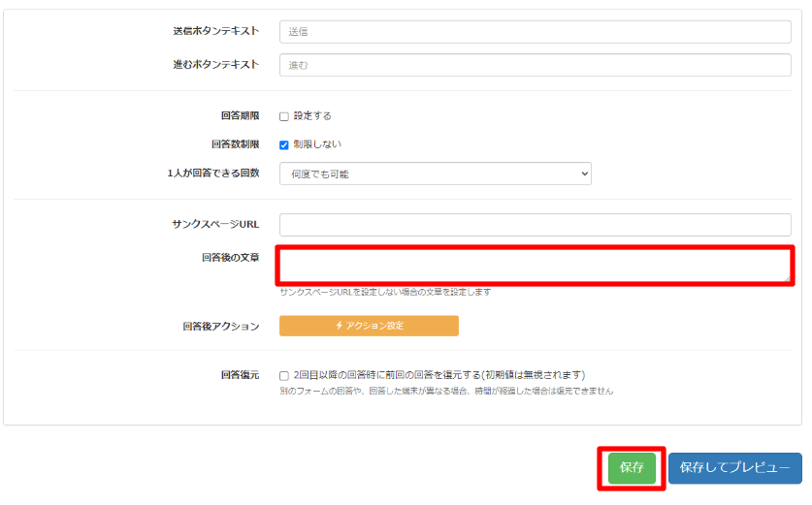Viewport: 812px width, 505px height.
Task: Click the 設定する label text
Action: click(312, 116)
